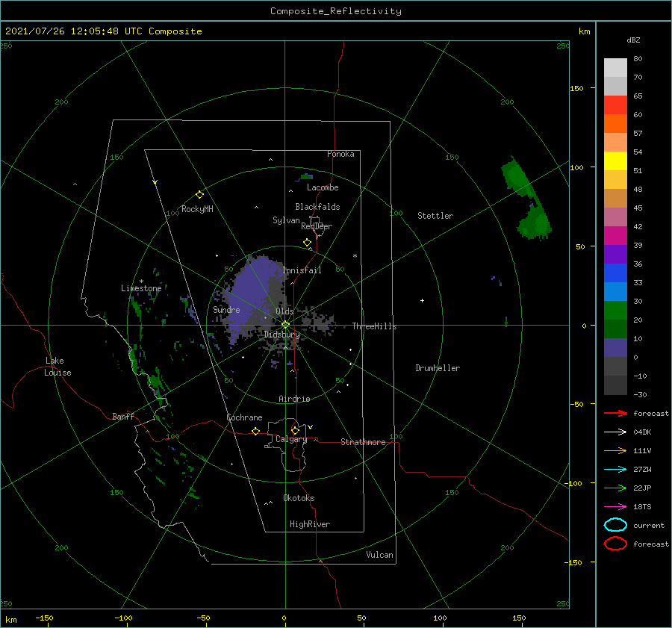This screenshot has width=672, height=628.
Task: Click the orange 111V arrow icon
Action: [x=615, y=450]
